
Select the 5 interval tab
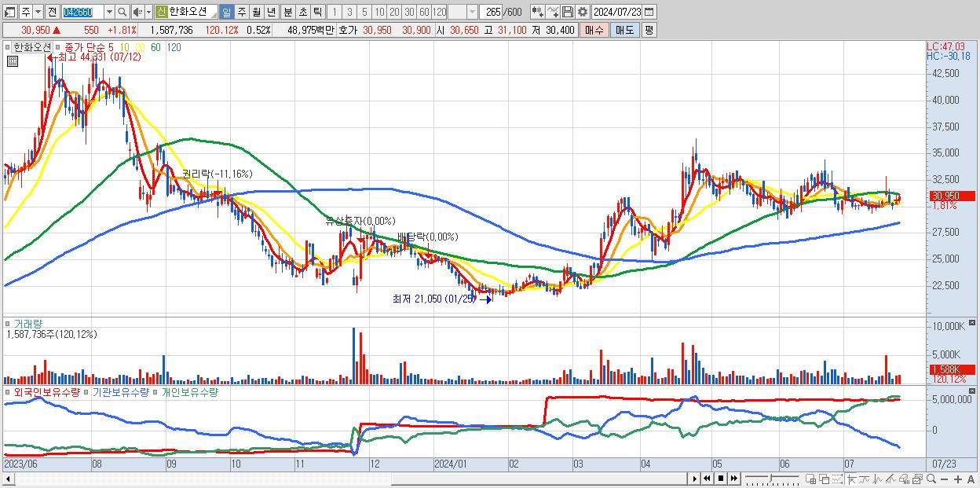tap(364, 12)
